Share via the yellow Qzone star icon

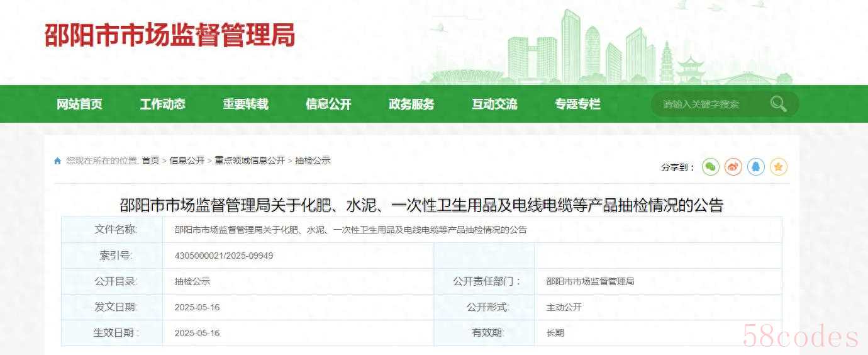tap(778, 167)
